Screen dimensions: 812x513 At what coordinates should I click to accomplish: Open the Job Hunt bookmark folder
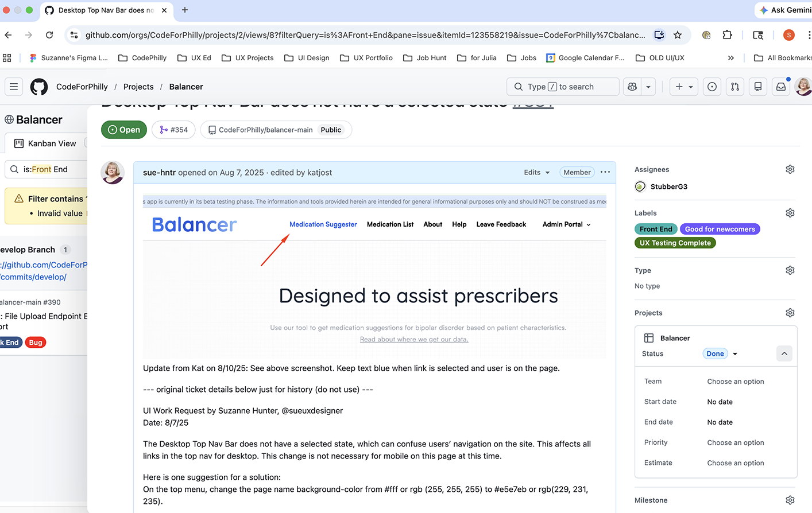(425, 58)
